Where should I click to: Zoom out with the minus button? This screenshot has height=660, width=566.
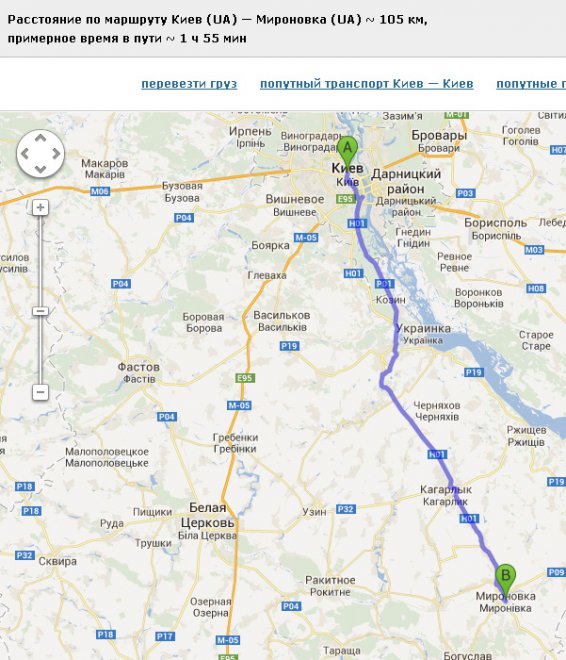pyautogui.click(x=40, y=392)
